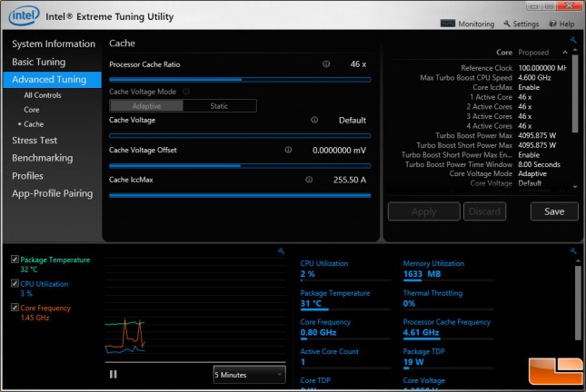This screenshot has height=392, width=586.
Task: Click Active Core Count reading
Action: tap(303, 362)
